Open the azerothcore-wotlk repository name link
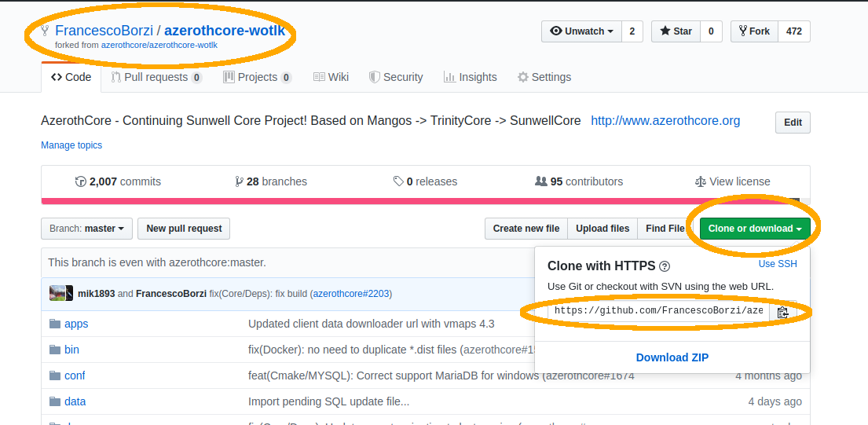The height and width of the screenshot is (425, 868). 225,31
